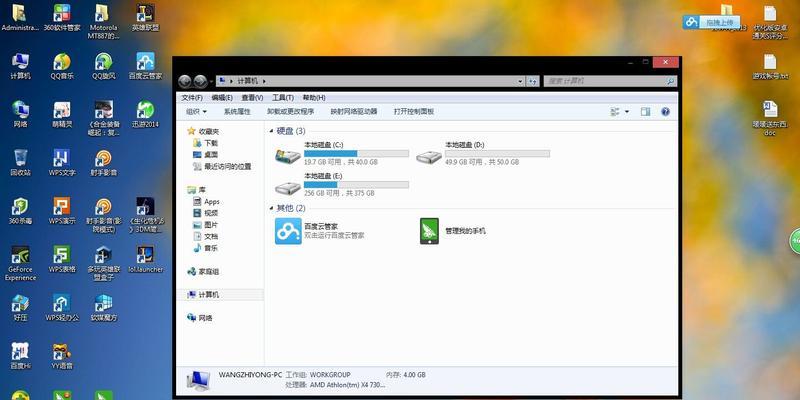This screenshot has width=800, height=400.
Task: Open the 帮助(H) menu
Action: [313, 97]
